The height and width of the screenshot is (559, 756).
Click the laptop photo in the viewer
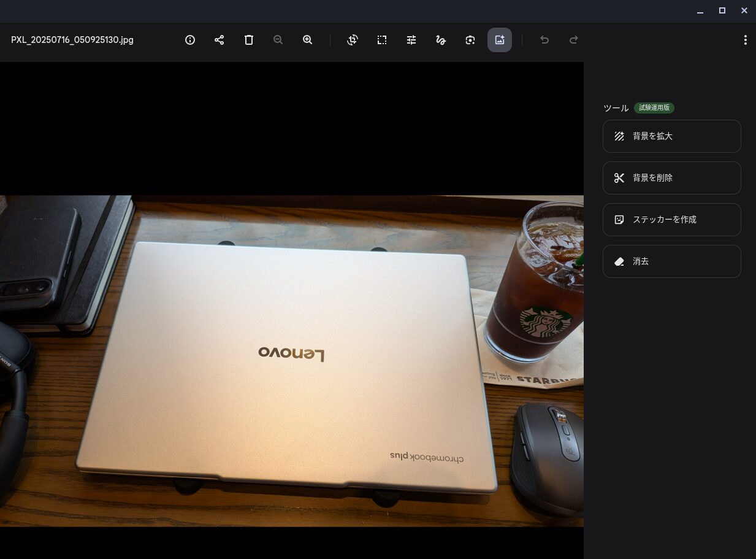pos(292,361)
